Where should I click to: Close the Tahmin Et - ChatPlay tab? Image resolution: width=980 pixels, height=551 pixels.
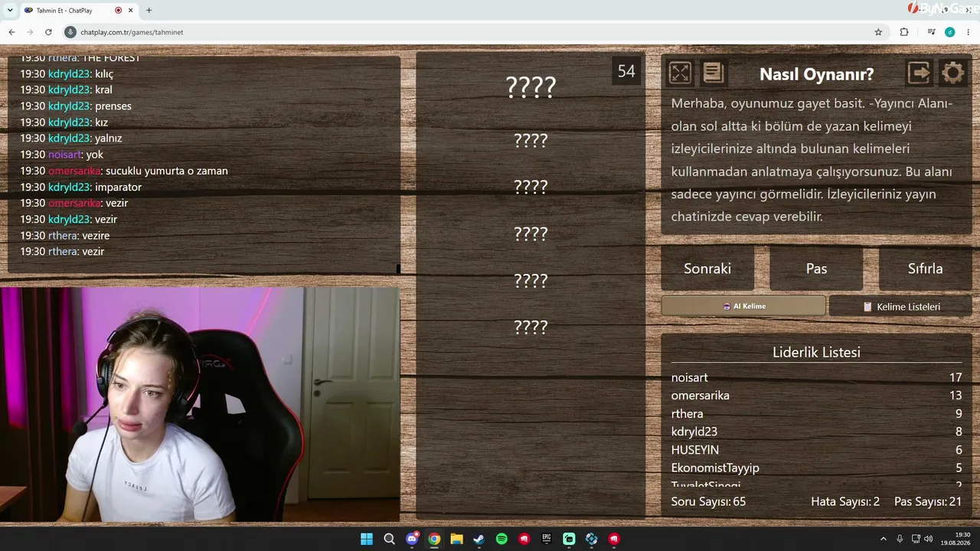pyautogui.click(x=130, y=10)
